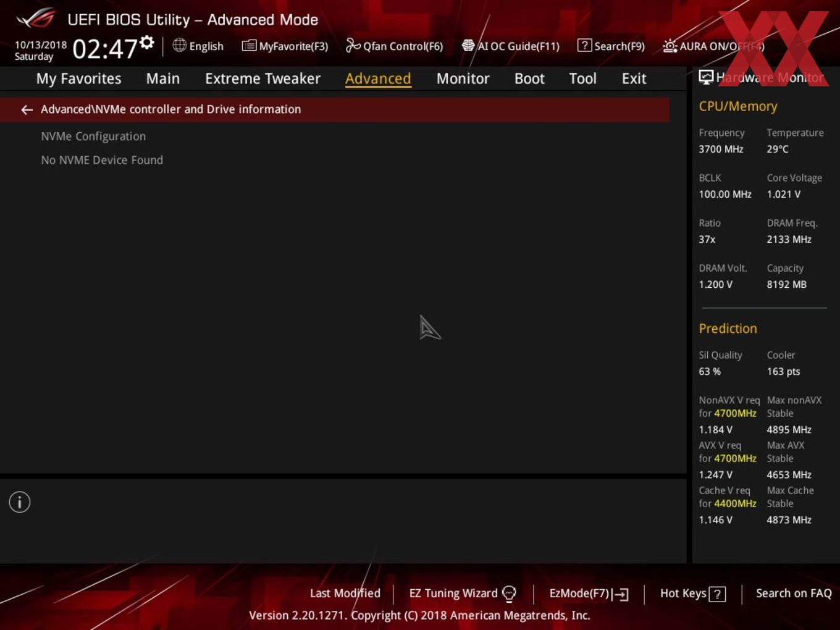Image resolution: width=840 pixels, height=630 pixels.
Task: Click the 02:47 clock display
Action: [104, 49]
